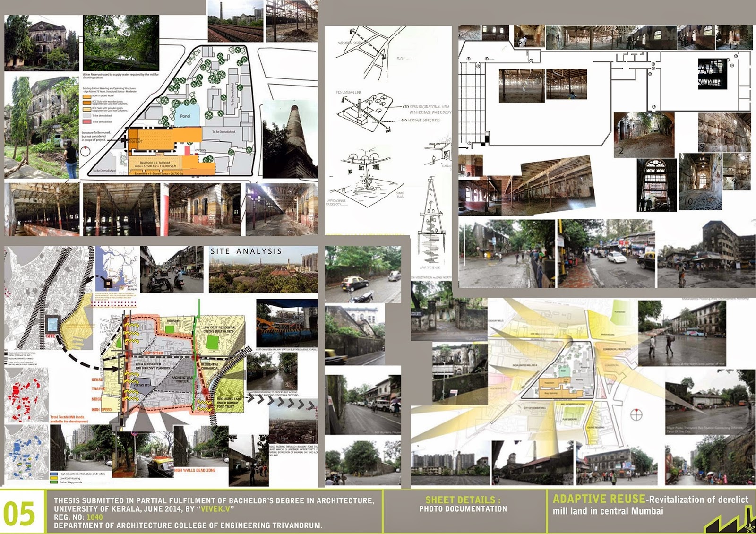756x534 pixels.
Task: Pick the orange NORTH LIGHT ROOF legend swatch
Action: [x=86, y=96]
